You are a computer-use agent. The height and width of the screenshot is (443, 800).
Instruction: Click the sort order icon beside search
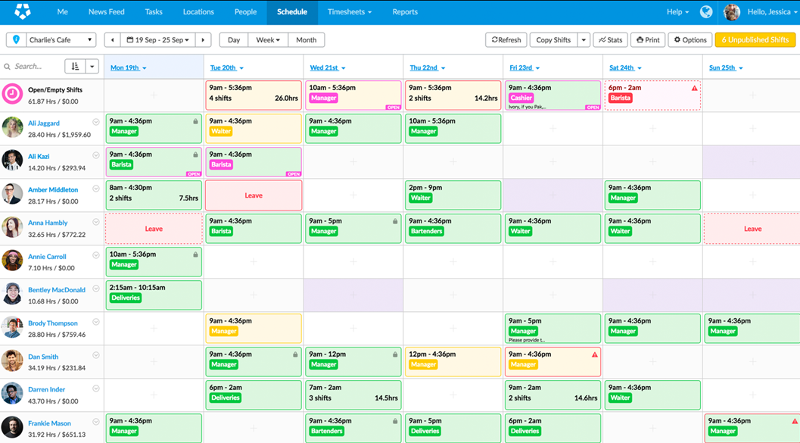tap(74, 67)
